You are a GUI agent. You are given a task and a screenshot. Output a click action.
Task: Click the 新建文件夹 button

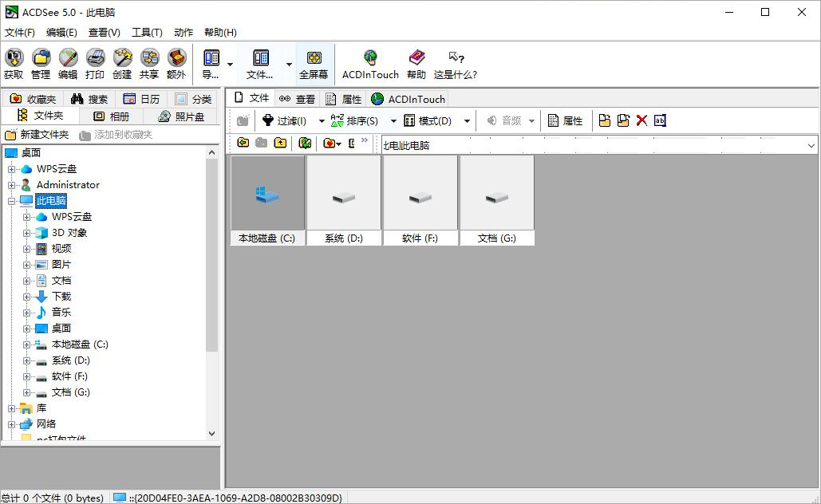(x=37, y=135)
